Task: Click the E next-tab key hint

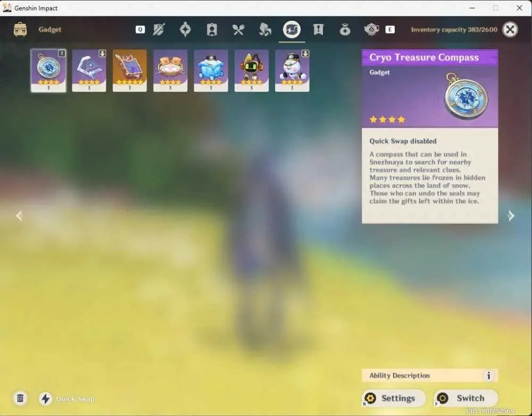Action: pyautogui.click(x=390, y=29)
